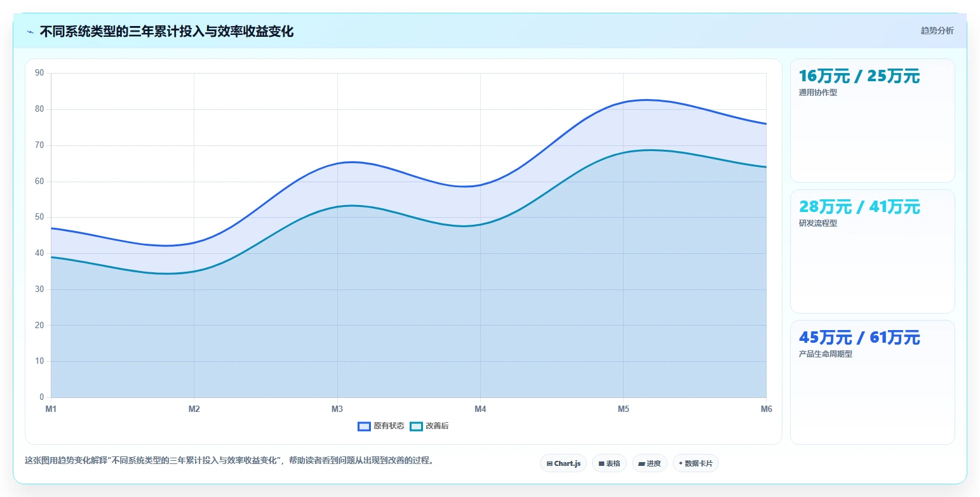Image resolution: width=980 pixels, height=497 pixels.
Task: Click the 趋势分析 label in the header
Action: click(937, 30)
